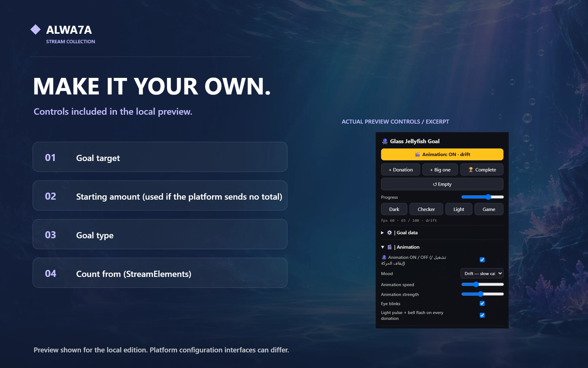
Task: Click the jellyfish icon beside Animation ON / OFF
Action: (x=384, y=257)
